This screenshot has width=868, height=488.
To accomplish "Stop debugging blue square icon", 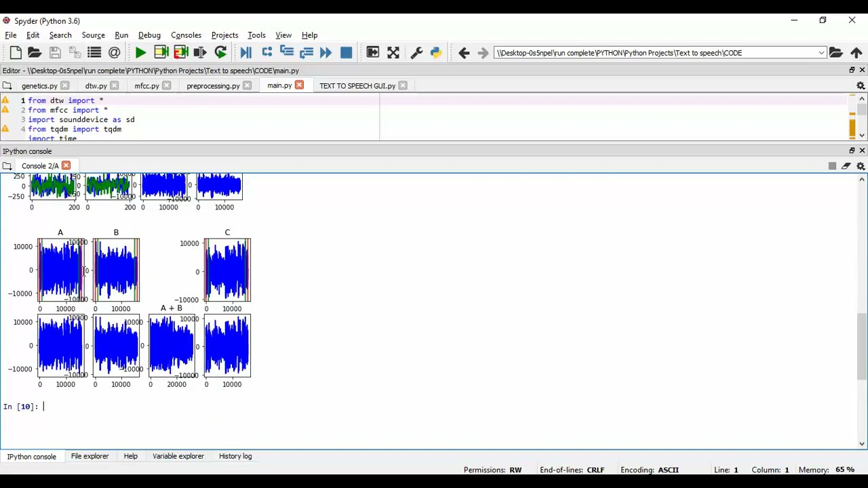I will pos(346,53).
